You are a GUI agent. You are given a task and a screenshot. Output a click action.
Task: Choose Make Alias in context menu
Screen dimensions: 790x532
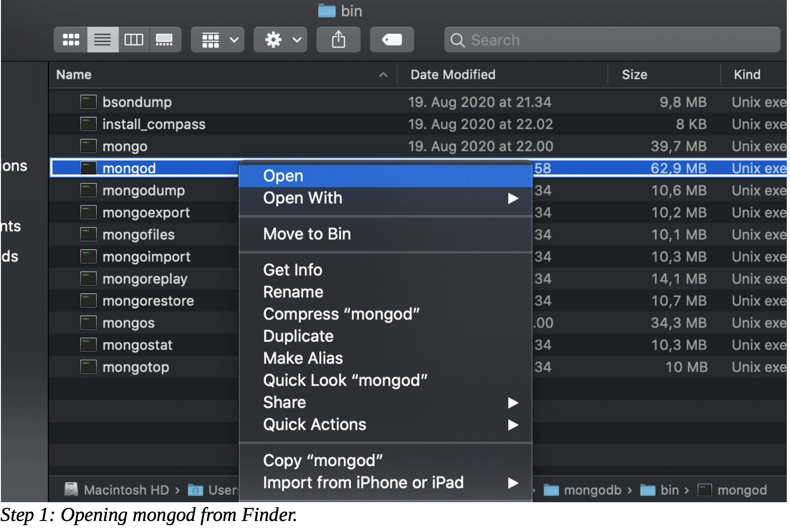385,358
